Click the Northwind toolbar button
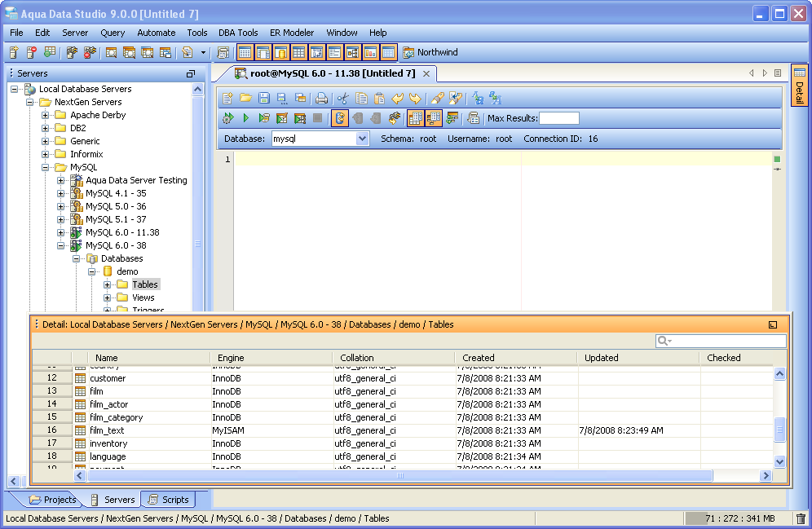 (x=430, y=52)
